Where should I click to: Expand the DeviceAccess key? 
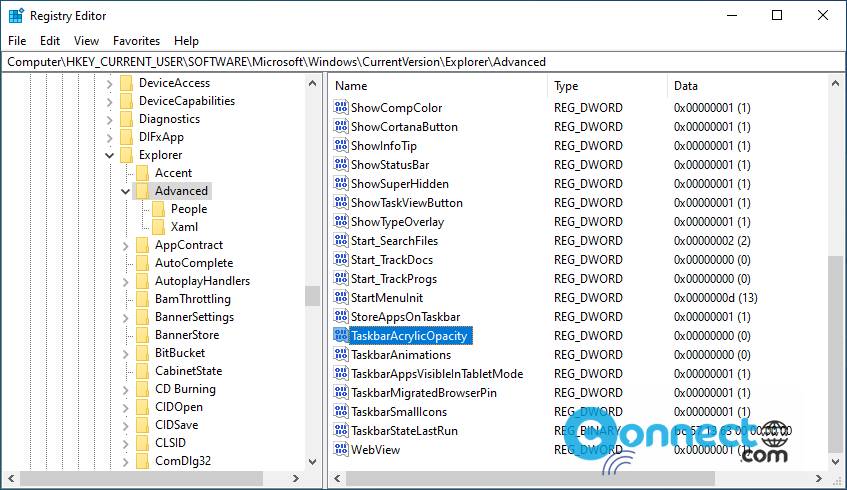(x=110, y=84)
